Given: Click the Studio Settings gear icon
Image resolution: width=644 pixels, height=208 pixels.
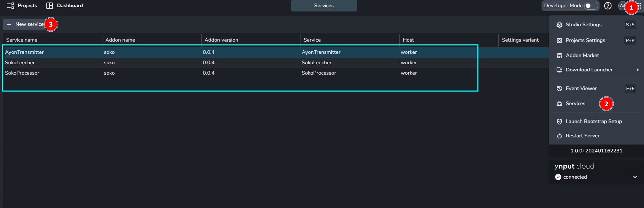Looking at the screenshot, I should [x=559, y=25].
